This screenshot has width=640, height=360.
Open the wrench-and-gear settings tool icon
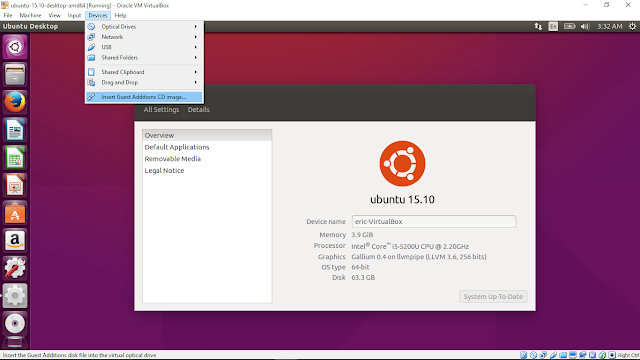pyautogui.click(x=15, y=268)
